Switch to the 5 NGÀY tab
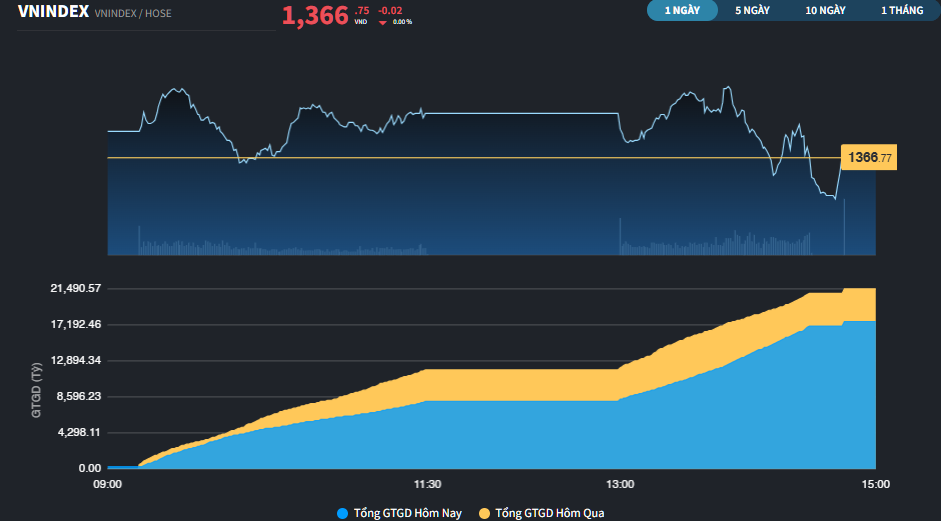This screenshot has width=941, height=521. [752, 10]
